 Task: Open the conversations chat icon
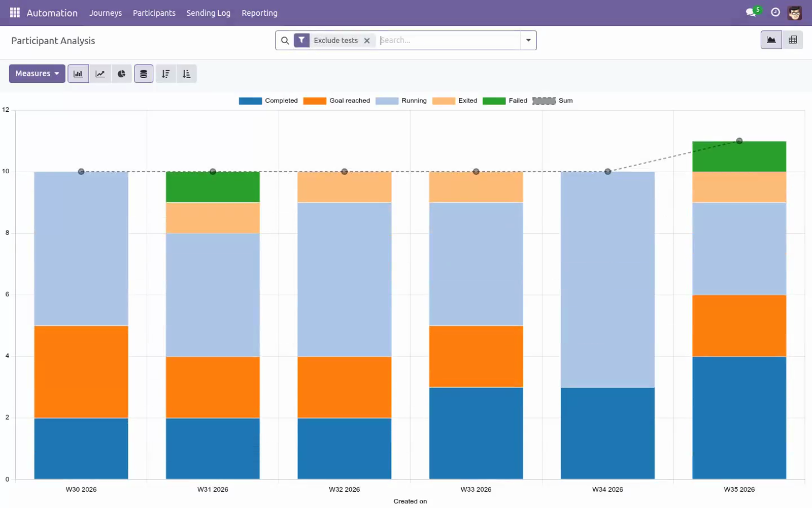pos(751,13)
